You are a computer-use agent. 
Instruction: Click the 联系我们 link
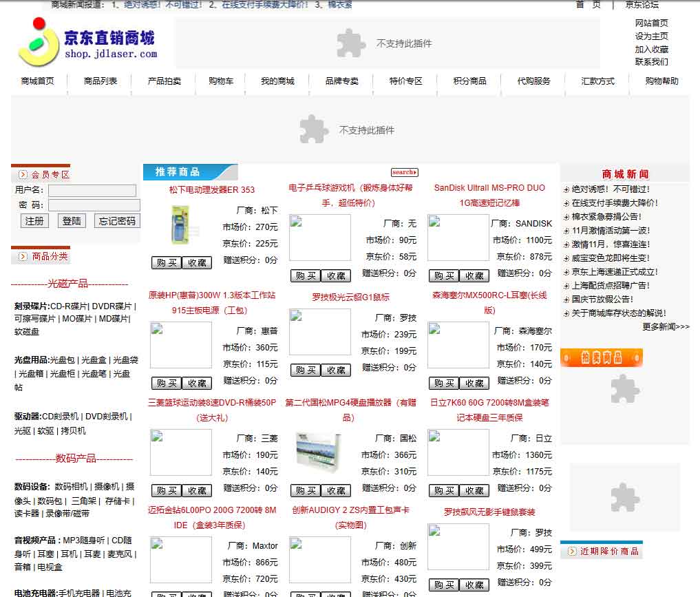click(652, 61)
